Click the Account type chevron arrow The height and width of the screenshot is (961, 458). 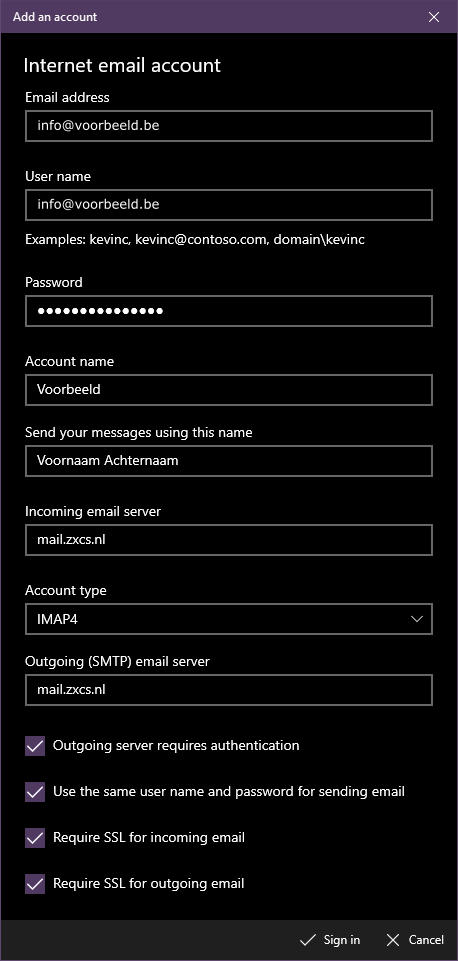tap(417, 619)
